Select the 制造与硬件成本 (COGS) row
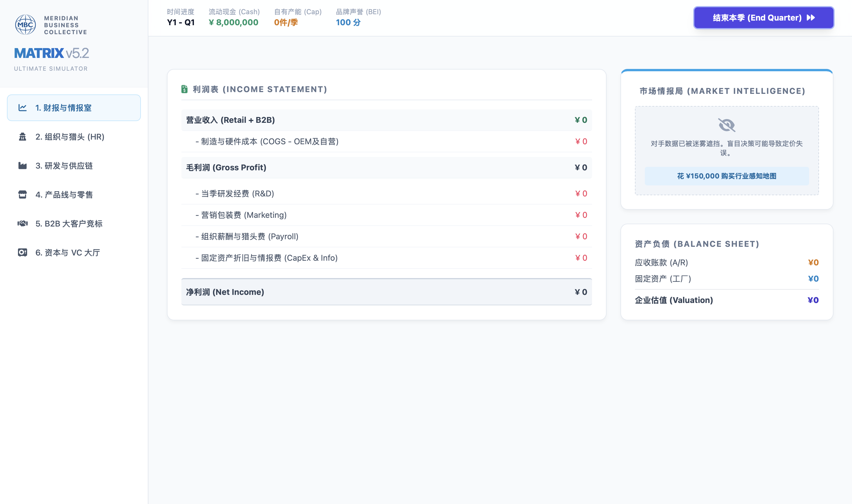The width and height of the screenshot is (852, 504). click(387, 141)
